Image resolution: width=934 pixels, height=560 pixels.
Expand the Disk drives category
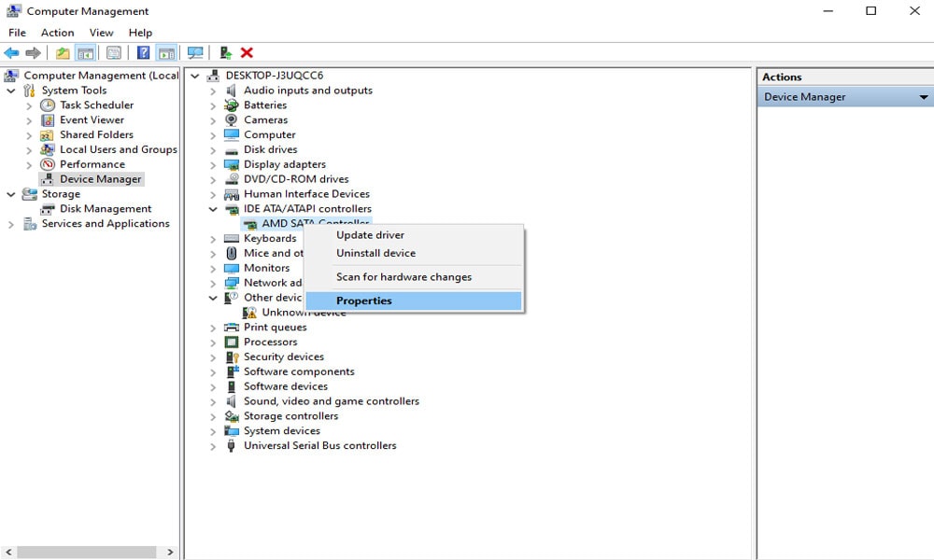point(213,150)
